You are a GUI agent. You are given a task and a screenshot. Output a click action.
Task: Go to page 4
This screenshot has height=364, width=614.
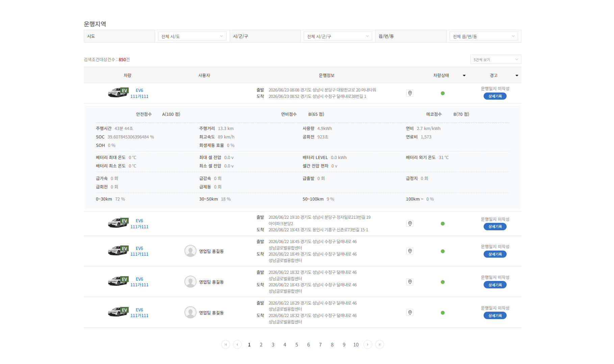click(x=285, y=345)
